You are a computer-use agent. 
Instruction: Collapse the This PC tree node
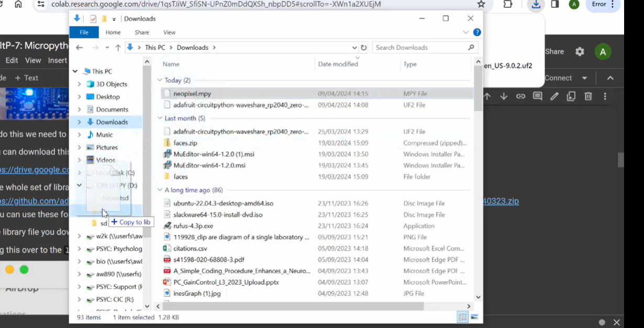click(75, 71)
